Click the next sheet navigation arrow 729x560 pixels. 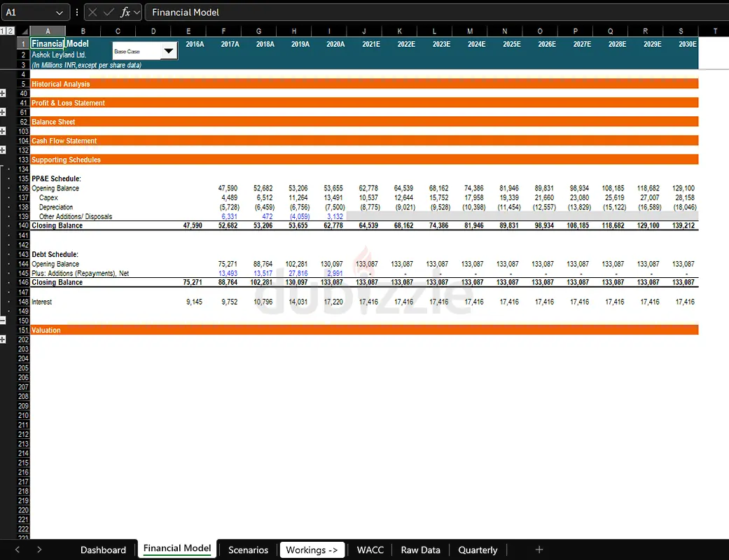coord(39,550)
